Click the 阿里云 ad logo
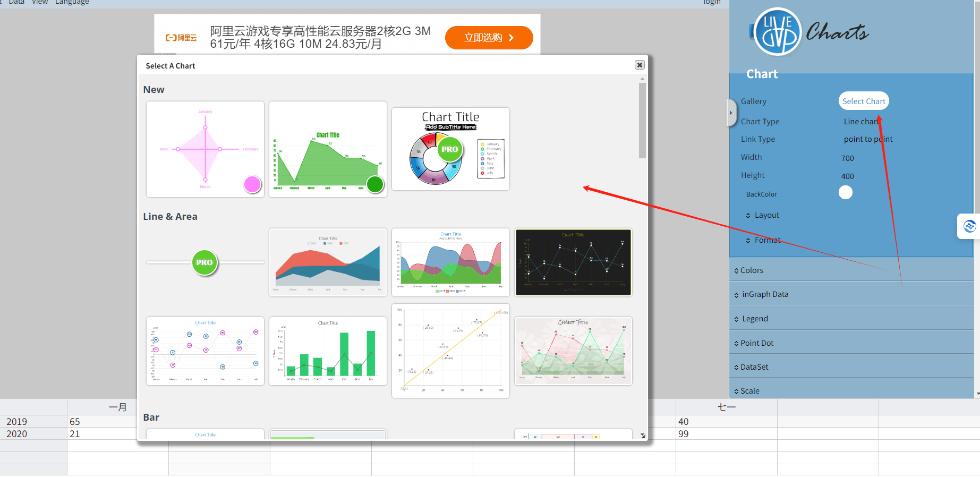The image size is (980, 477). (181, 38)
